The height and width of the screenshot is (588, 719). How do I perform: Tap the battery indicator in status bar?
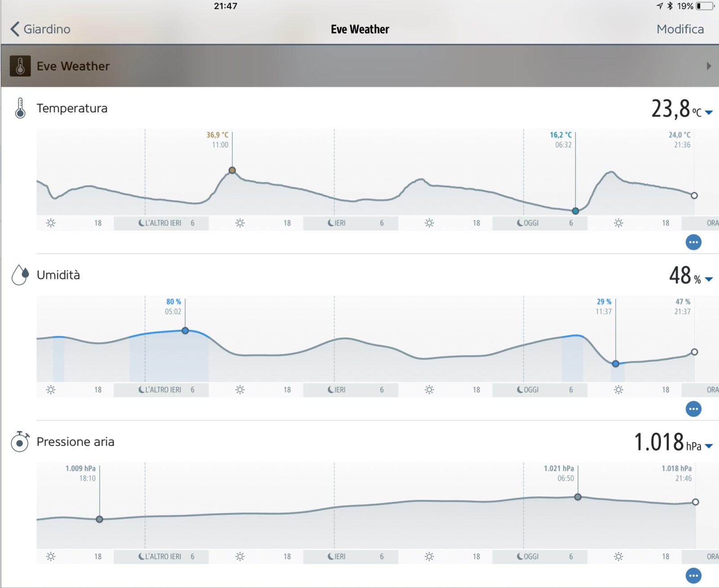[x=705, y=6]
